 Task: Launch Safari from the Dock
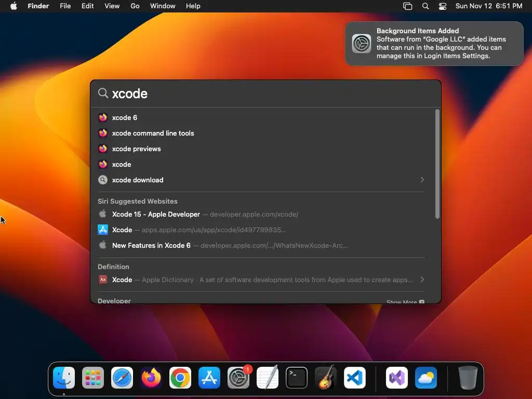coord(122,378)
